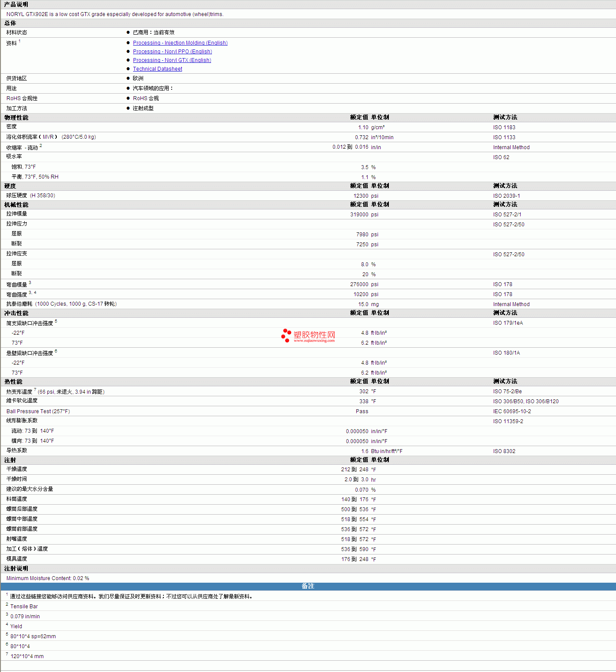
Task: Open Processing - Injection Molding (English) link
Action: click(180, 43)
